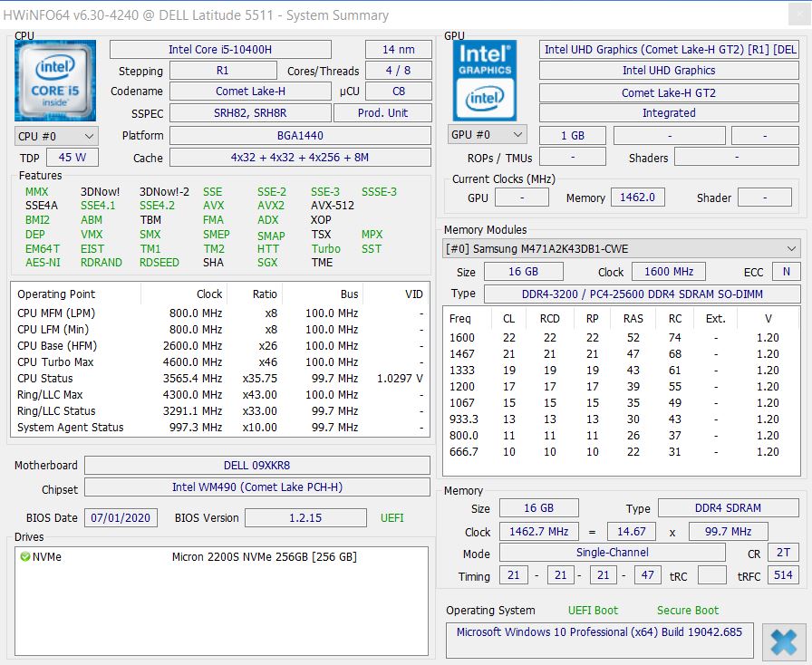Click the 14.67 memory multiplier field
The image size is (812, 665).
point(632,532)
